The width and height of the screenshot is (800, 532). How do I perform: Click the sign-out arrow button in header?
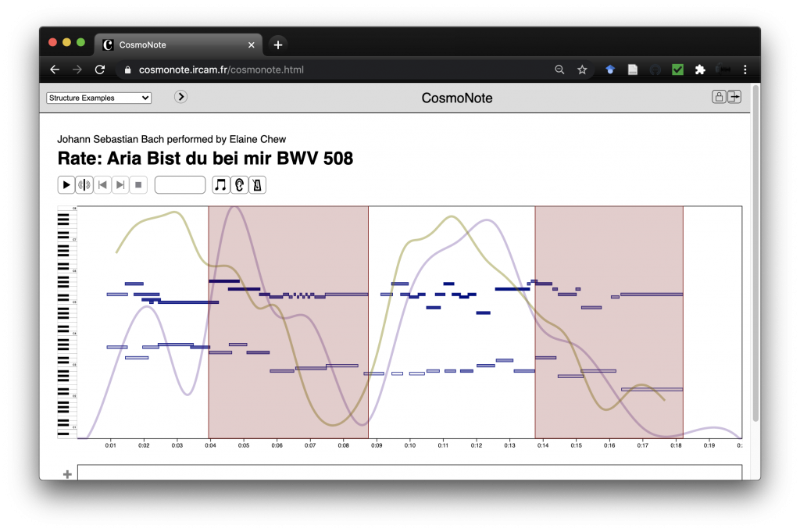[734, 97]
